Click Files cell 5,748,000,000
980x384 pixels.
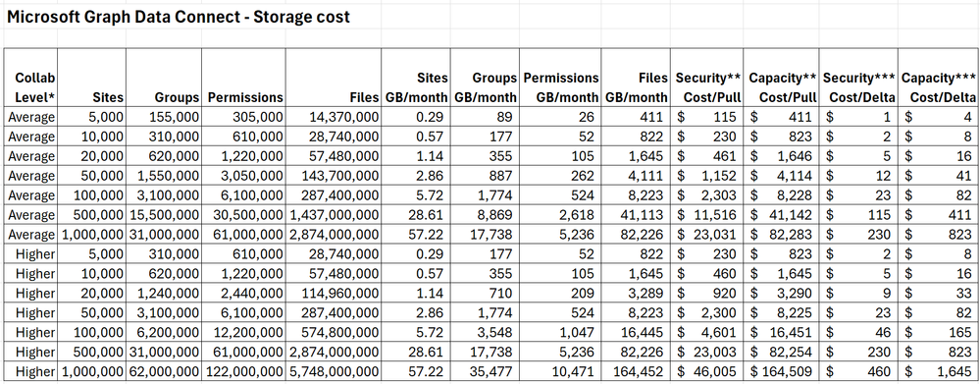click(x=334, y=372)
